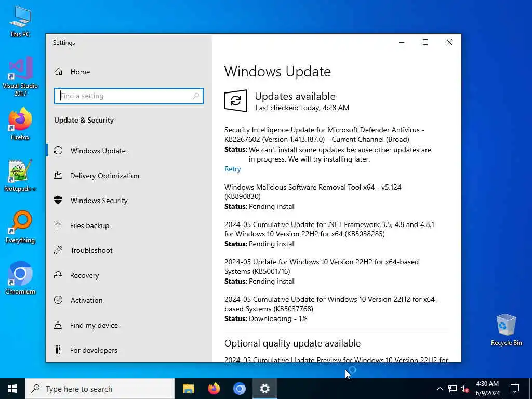Image resolution: width=532 pixels, height=399 pixels.
Task: Select the Everything desktop shortcut
Action: 20,227
